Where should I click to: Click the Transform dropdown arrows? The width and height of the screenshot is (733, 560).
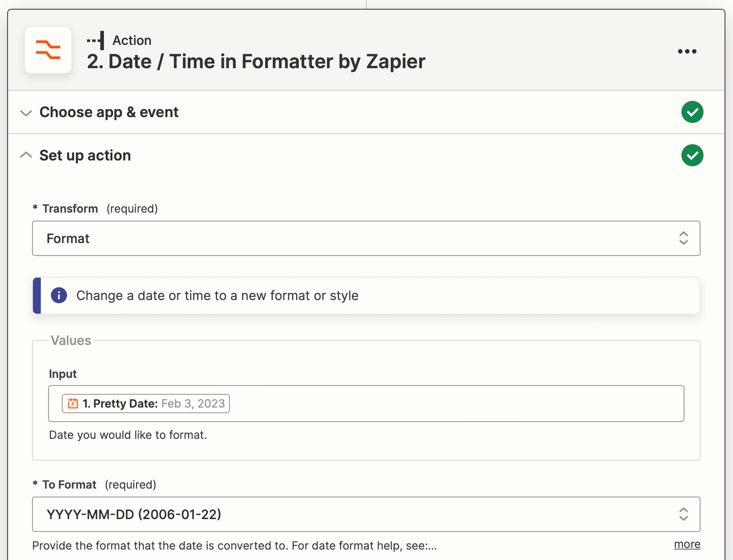pyautogui.click(x=683, y=238)
